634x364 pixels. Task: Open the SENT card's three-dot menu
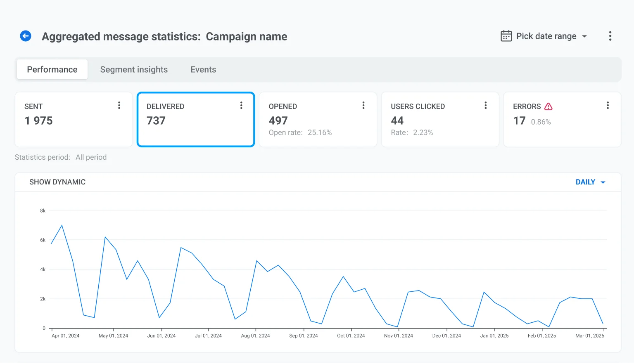click(119, 106)
